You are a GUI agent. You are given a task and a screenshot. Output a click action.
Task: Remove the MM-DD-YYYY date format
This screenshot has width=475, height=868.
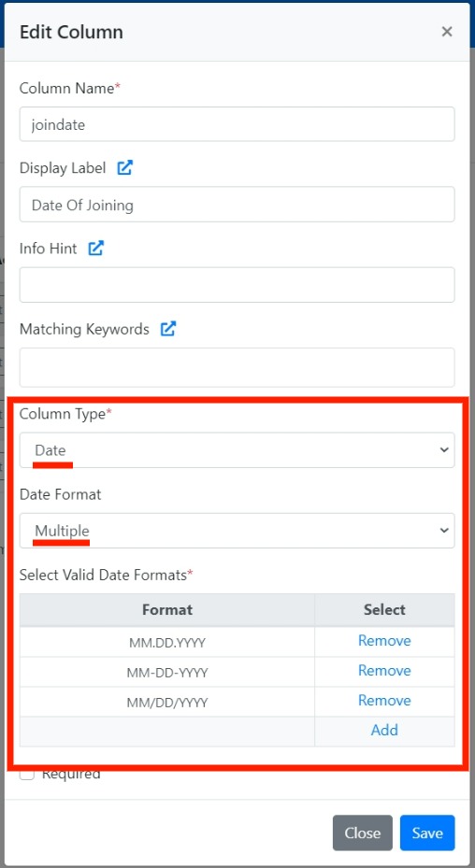click(x=384, y=671)
